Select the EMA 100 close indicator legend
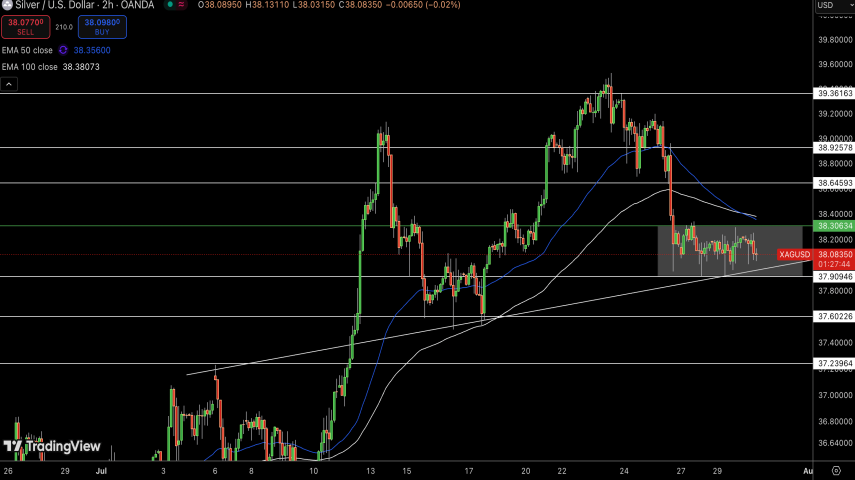This screenshot has height=480, width=855. (29, 67)
